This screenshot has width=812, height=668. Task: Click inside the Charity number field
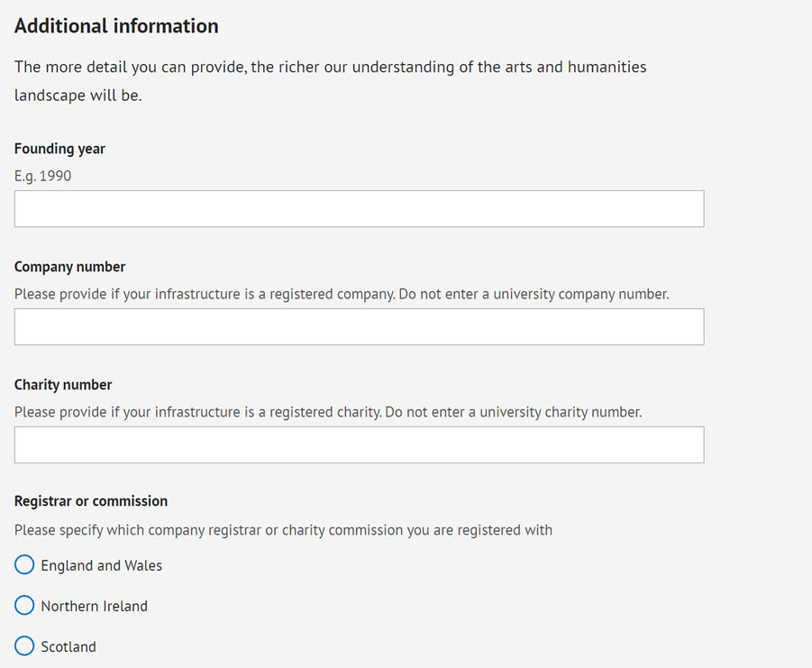(359, 444)
